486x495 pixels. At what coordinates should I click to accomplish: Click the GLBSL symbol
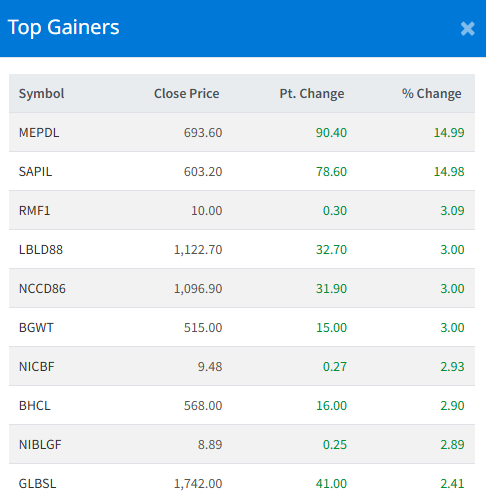click(x=37, y=484)
